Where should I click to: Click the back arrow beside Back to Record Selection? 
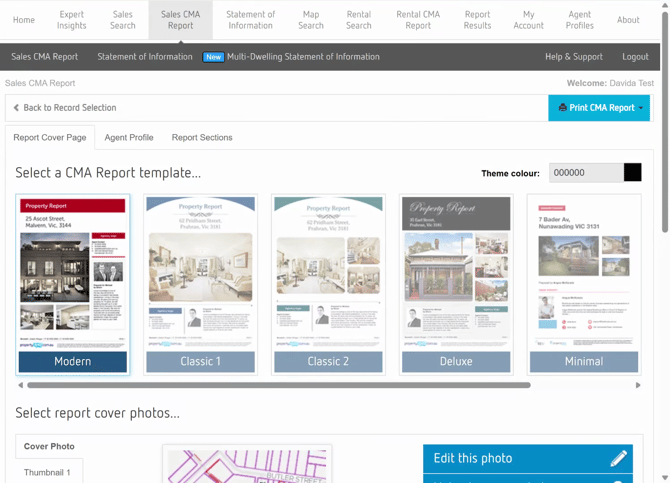(16, 108)
